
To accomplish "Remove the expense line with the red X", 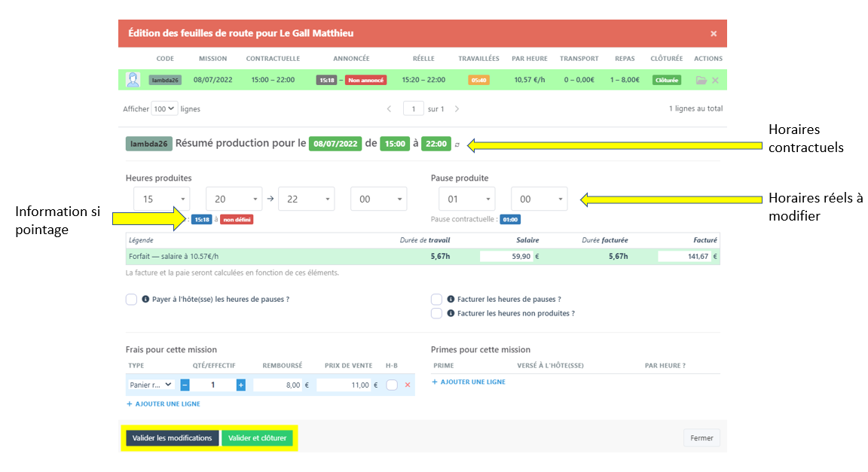I will tap(408, 385).
